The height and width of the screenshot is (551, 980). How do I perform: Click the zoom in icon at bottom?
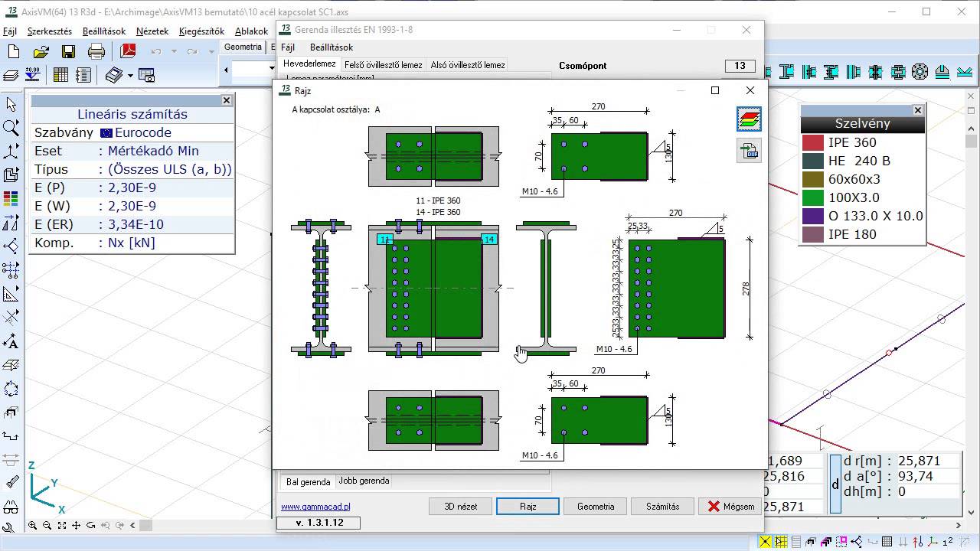pyautogui.click(x=33, y=526)
